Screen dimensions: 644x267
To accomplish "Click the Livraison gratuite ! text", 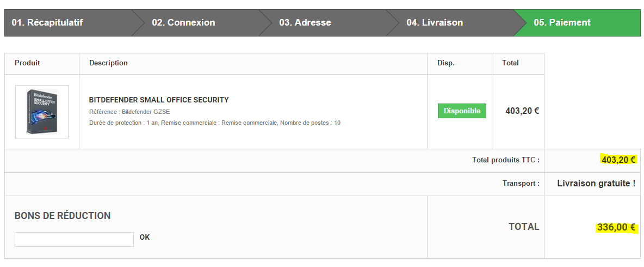I will click(x=596, y=184).
